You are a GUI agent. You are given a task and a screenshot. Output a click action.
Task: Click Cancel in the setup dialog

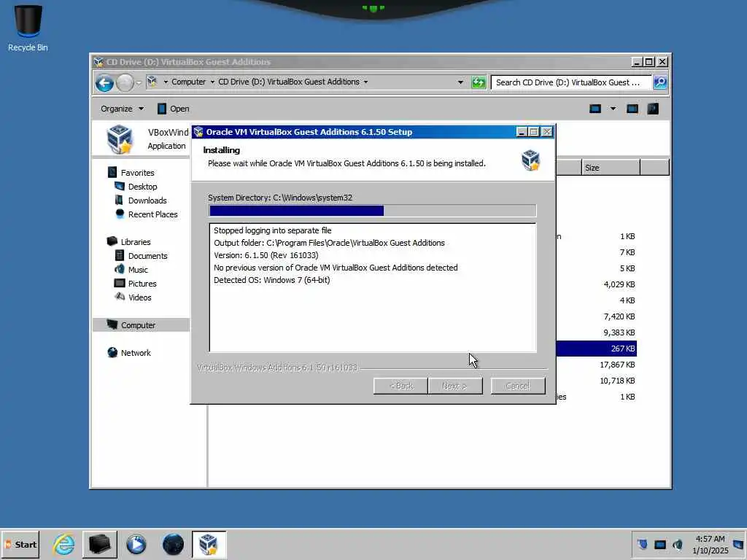click(518, 386)
